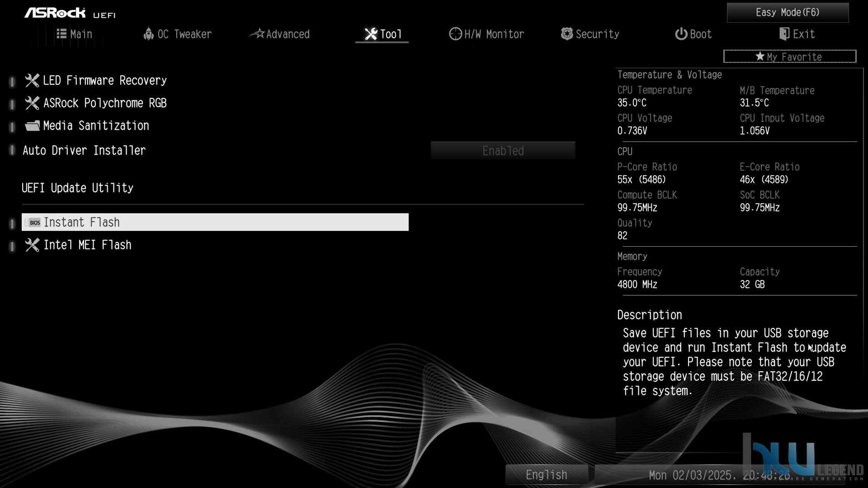Open ASRock Polychrome RGB entry
Viewport: 868px width, 488px height.
click(x=105, y=103)
